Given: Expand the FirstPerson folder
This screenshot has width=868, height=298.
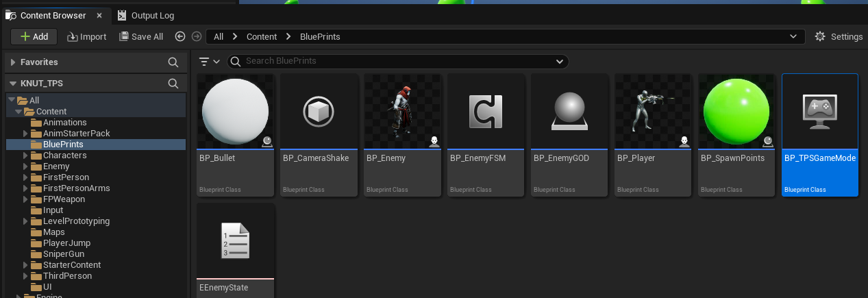Looking at the screenshot, I should click(x=26, y=177).
